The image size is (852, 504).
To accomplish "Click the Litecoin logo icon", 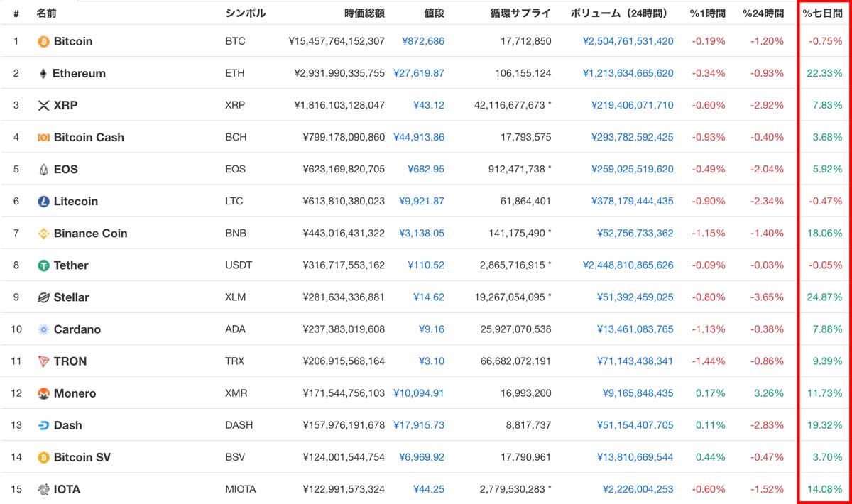I will pos(43,201).
